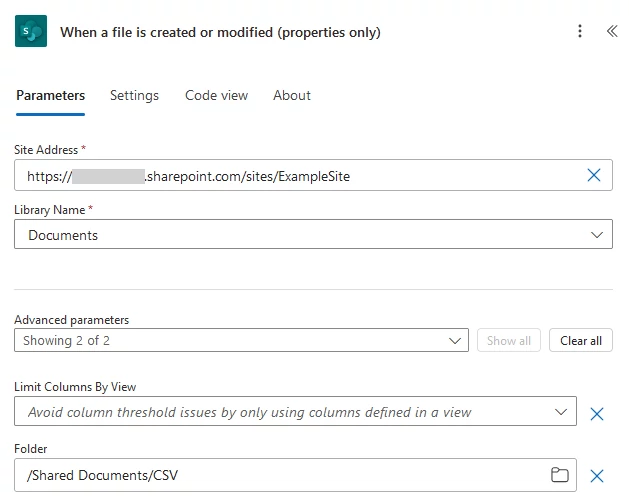Click the Library Name label

(50, 210)
